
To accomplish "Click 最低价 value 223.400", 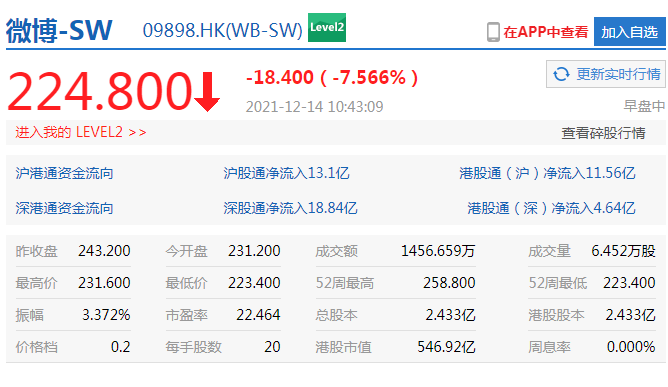I will click(x=254, y=283).
